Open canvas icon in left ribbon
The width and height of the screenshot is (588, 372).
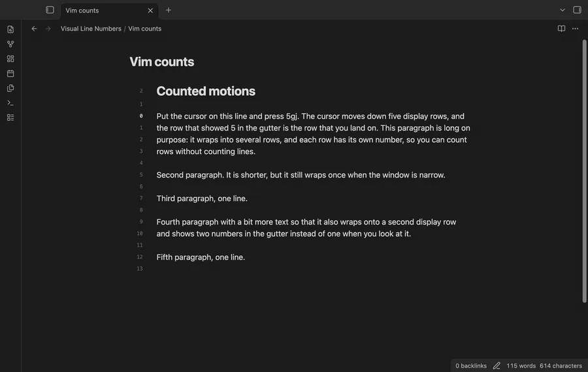tap(10, 59)
